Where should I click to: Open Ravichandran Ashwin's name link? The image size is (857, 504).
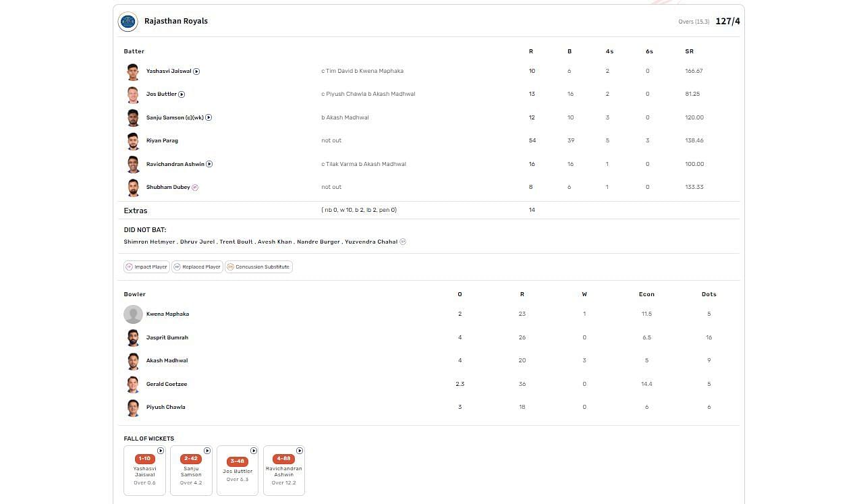pyautogui.click(x=175, y=164)
